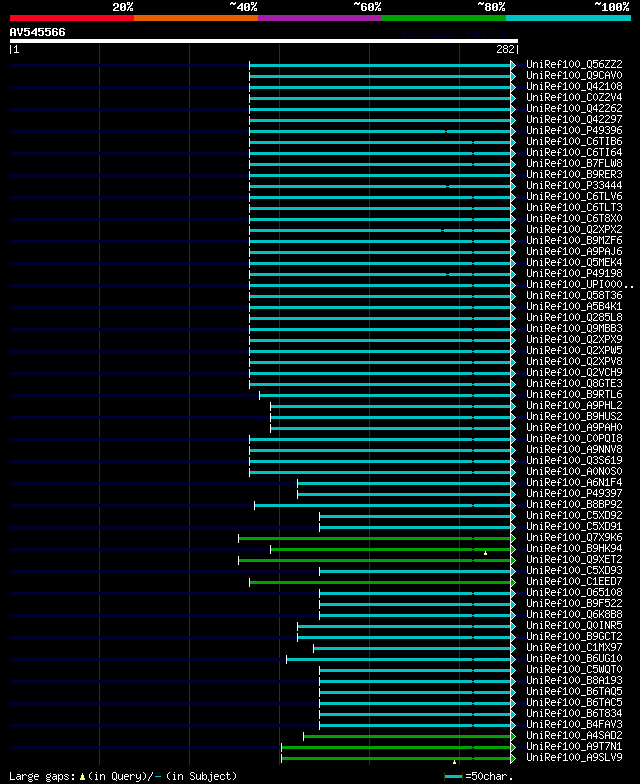Open hit UniRef100_P49198

574,274
